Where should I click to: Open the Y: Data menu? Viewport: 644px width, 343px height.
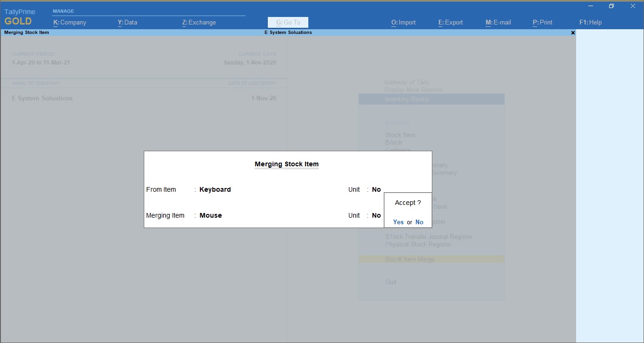click(x=127, y=22)
